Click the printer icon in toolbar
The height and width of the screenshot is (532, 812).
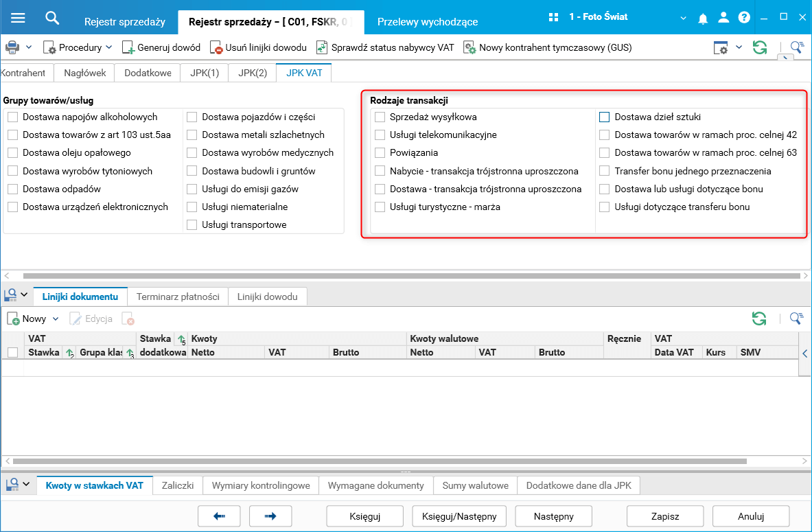click(x=12, y=47)
